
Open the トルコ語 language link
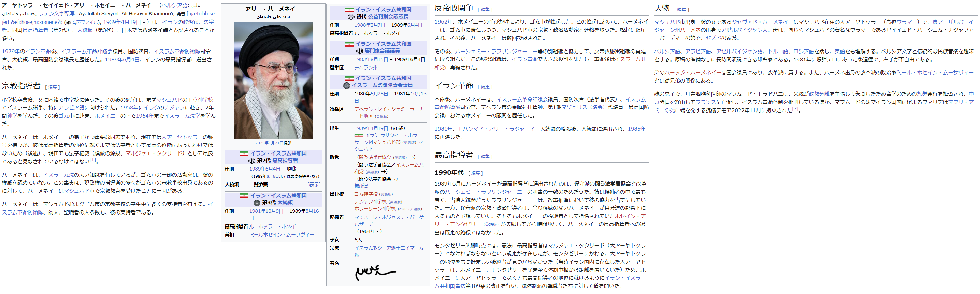click(x=778, y=52)
